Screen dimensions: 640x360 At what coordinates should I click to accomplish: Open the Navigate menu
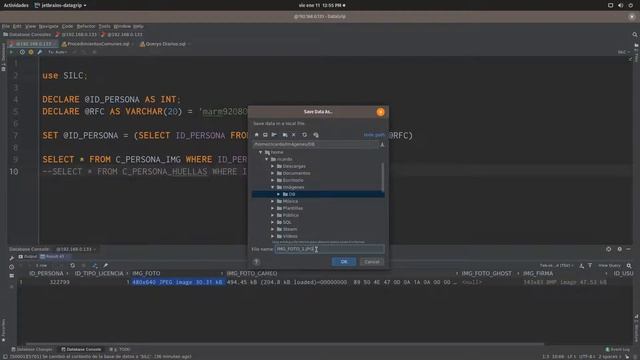[49, 26]
